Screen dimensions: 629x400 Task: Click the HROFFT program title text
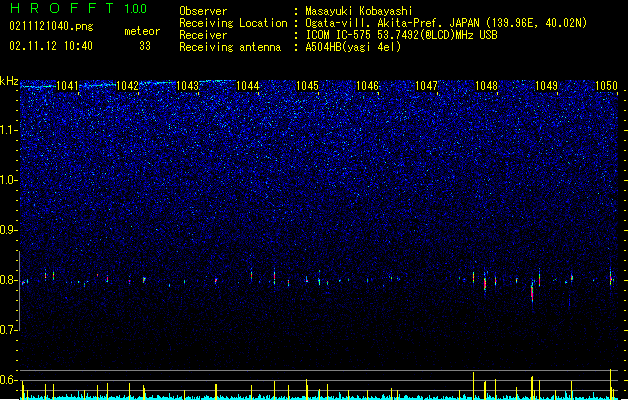pyautogui.click(x=62, y=8)
